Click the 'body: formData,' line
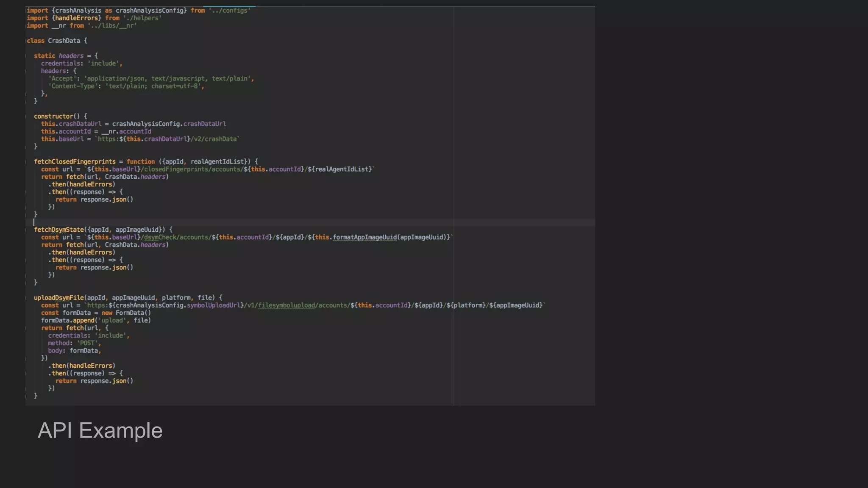The image size is (868, 488). tap(75, 351)
